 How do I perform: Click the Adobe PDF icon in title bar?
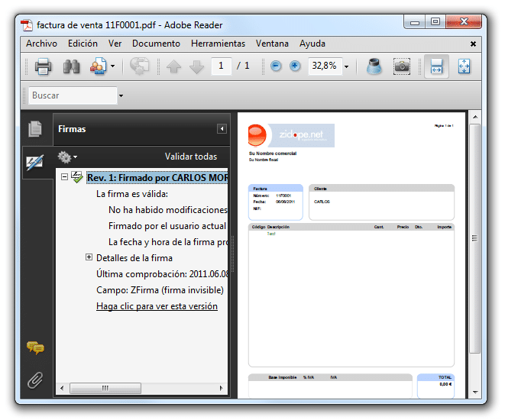[x=27, y=25]
